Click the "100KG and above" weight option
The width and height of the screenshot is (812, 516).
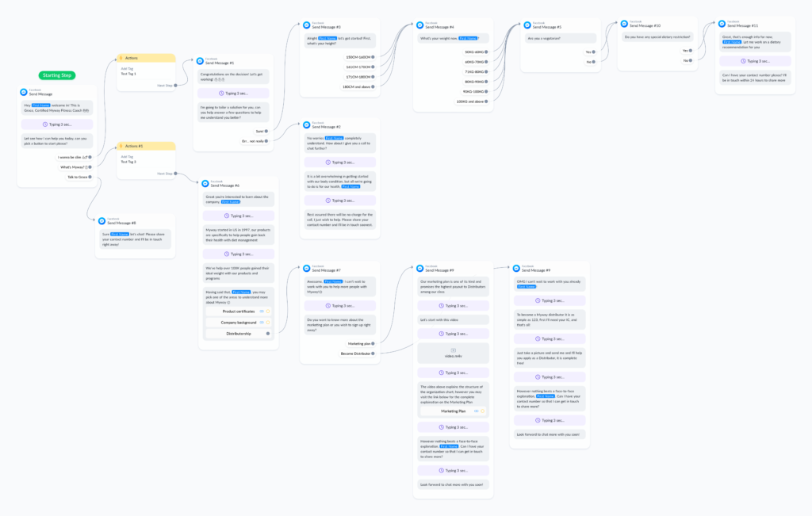[x=472, y=102]
